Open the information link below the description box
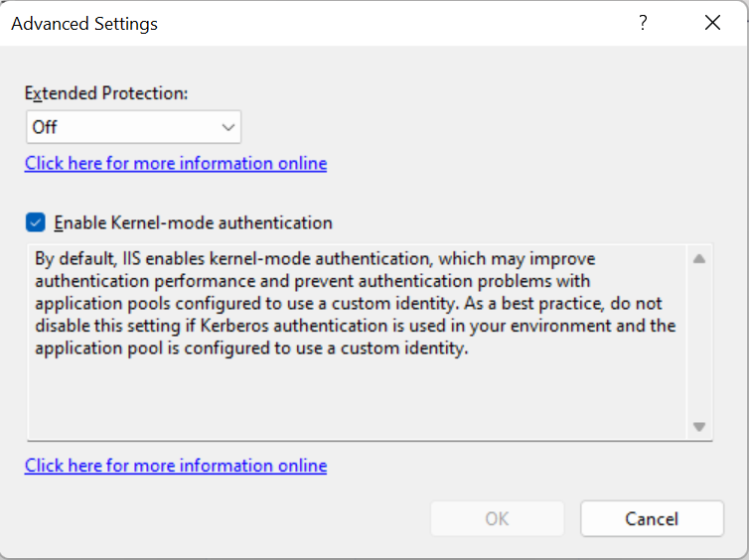Screen dimensions: 749x560 coord(176,465)
